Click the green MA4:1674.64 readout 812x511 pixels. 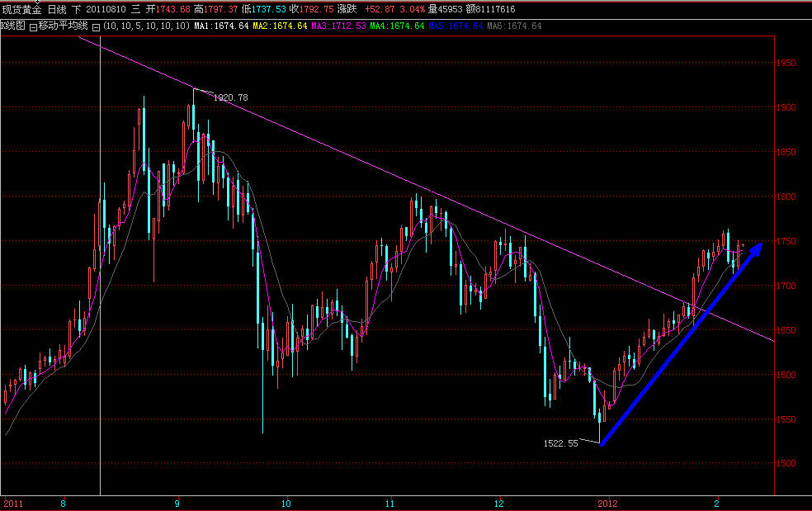(397, 26)
